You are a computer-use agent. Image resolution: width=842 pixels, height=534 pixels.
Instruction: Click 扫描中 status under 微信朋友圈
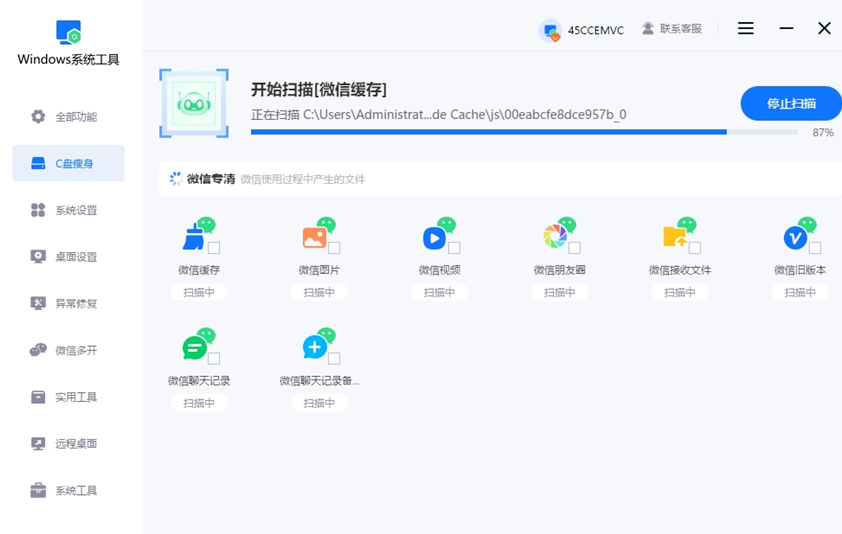tap(560, 292)
